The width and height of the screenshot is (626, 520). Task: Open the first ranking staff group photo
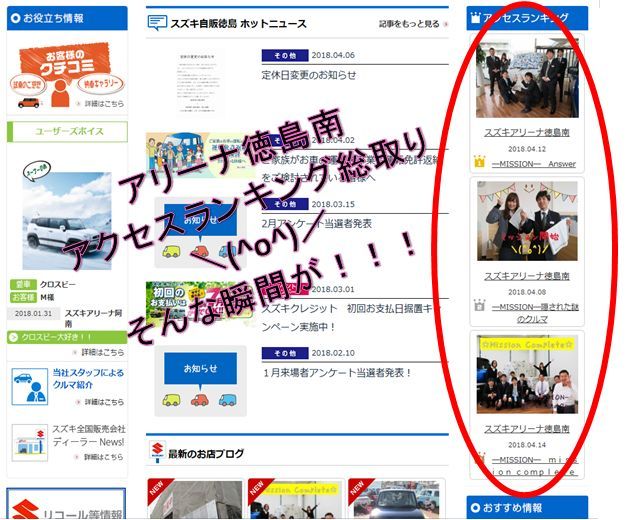click(x=527, y=78)
